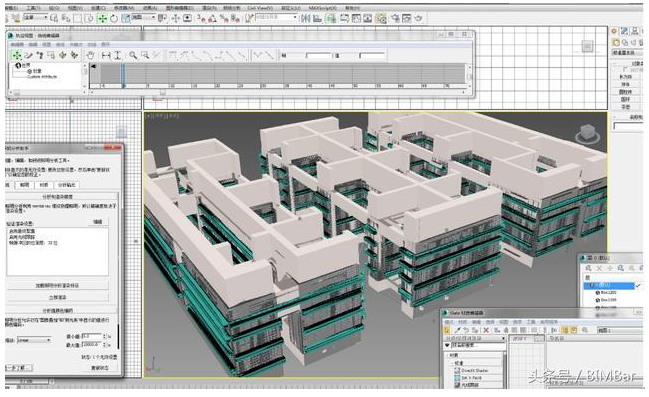
Task: Click the pan hand tool in curve editor
Action: point(90,55)
